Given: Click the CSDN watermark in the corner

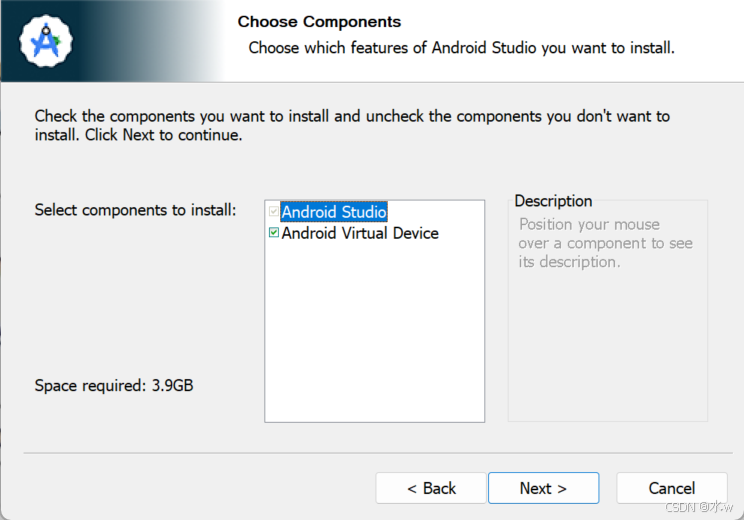Looking at the screenshot, I should pyautogui.click(x=699, y=507).
